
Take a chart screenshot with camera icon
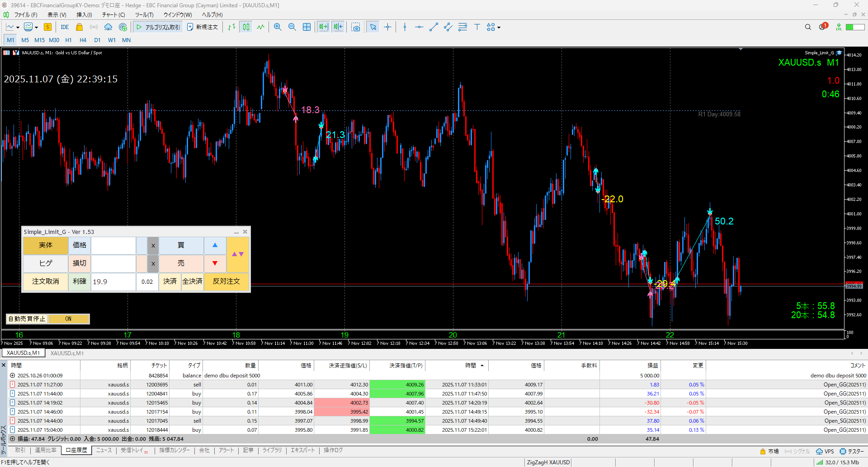tap(356, 27)
